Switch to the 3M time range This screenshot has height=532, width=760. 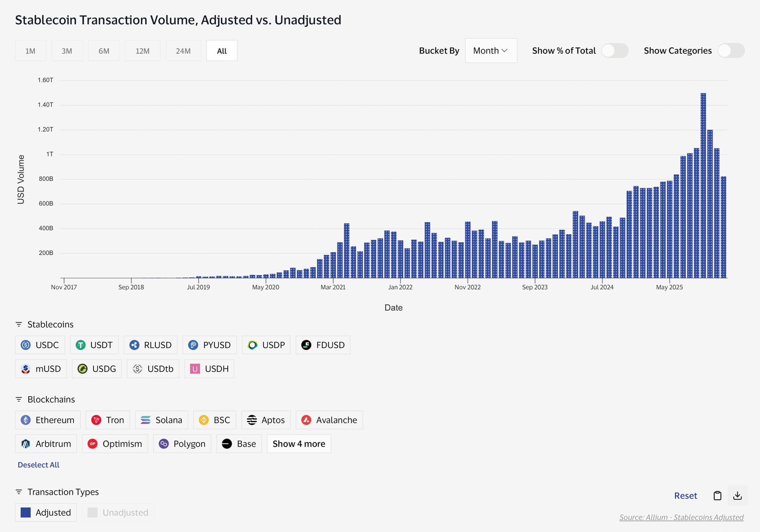point(67,51)
